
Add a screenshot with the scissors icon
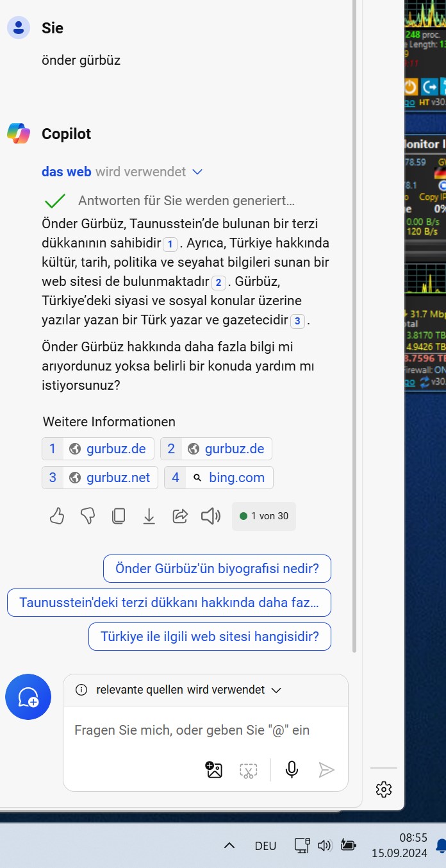(x=249, y=771)
